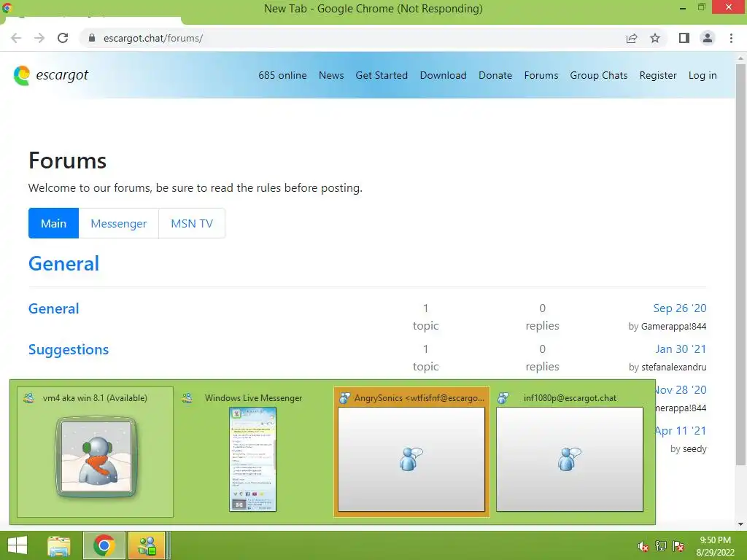Go back using browser back arrow
Image resolution: width=747 pixels, height=560 pixels.
(16, 38)
